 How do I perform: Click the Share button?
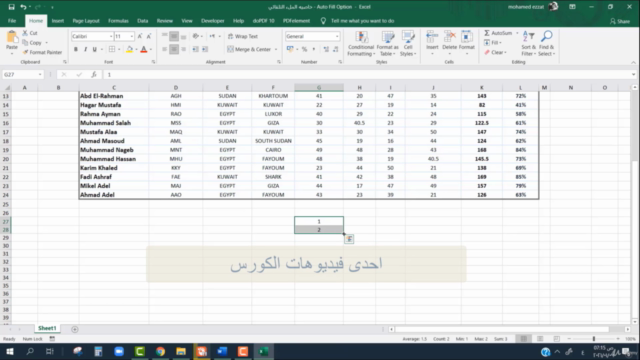(x=620, y=21)
